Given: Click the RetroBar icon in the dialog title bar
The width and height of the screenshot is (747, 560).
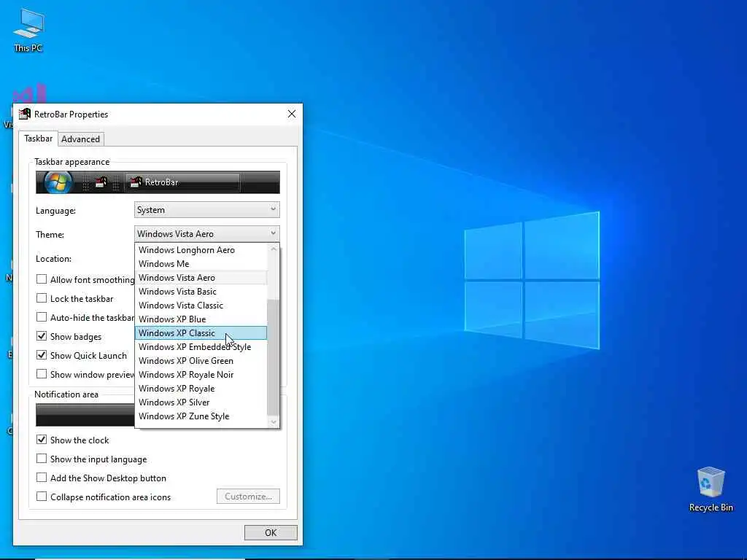Looking at the screenshot, I should (24, 114).
